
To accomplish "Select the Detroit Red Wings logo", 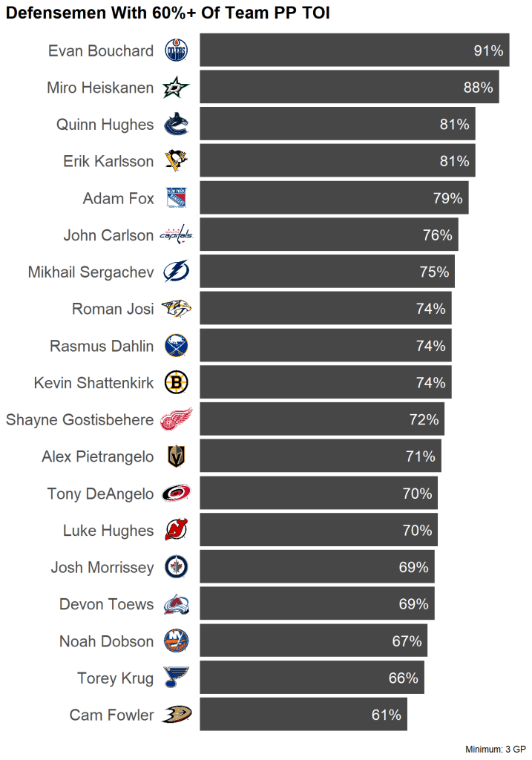I will pyautogui.click(x=176, y=419).
